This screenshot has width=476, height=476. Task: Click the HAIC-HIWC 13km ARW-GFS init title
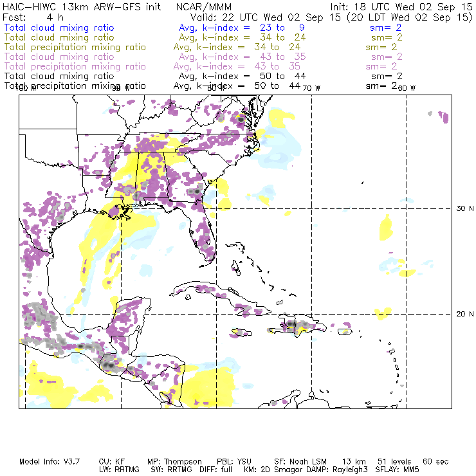point(82,7)
